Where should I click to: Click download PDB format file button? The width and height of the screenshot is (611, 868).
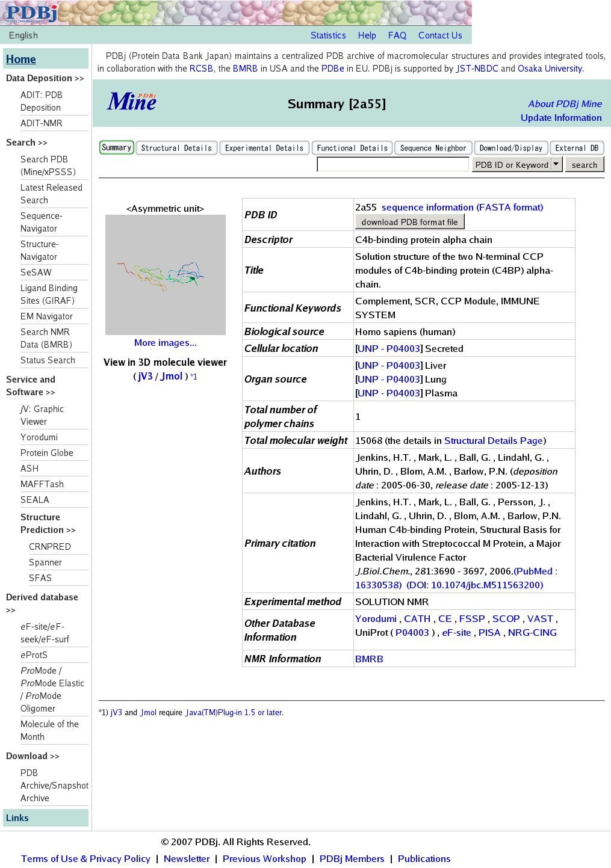pos(409,222)
